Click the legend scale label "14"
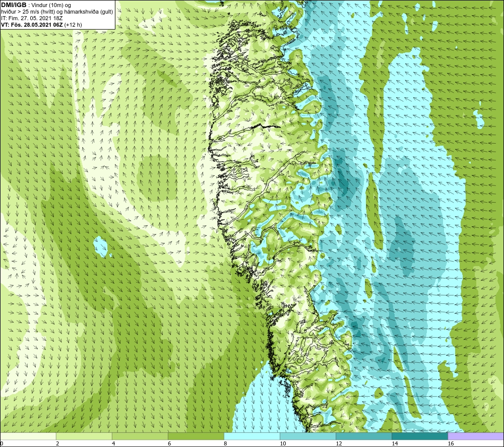Screen dimensions: 504x447 coord(395,444)
